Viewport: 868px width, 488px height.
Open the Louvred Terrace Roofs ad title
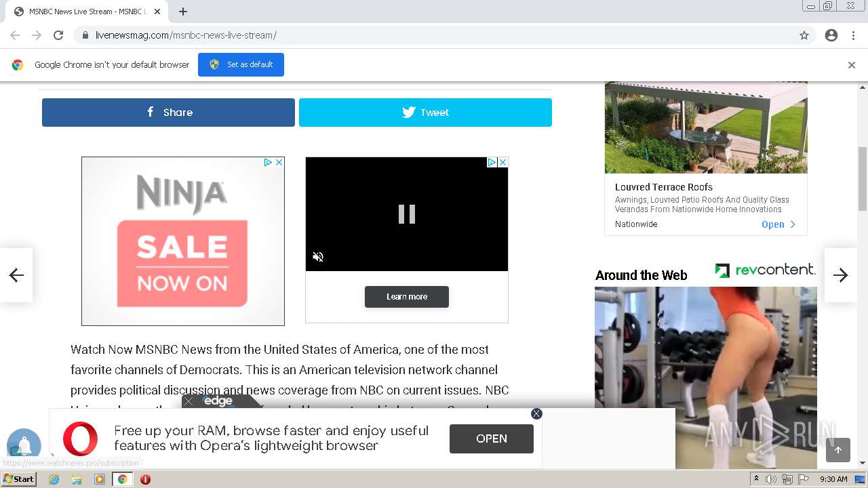664,187
